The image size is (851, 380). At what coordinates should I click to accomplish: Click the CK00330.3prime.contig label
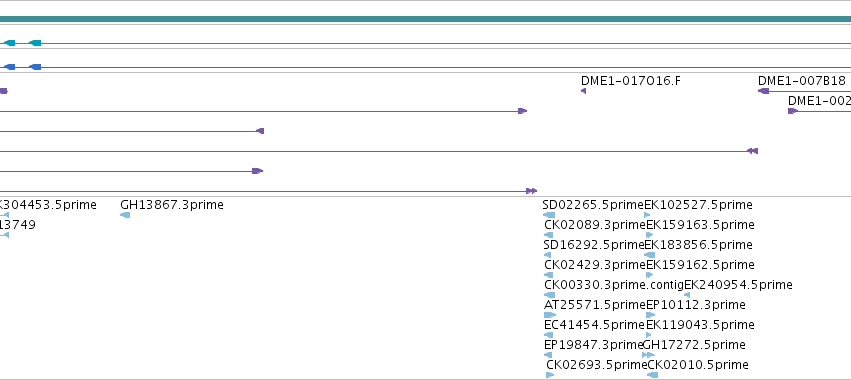click(614, 285)
